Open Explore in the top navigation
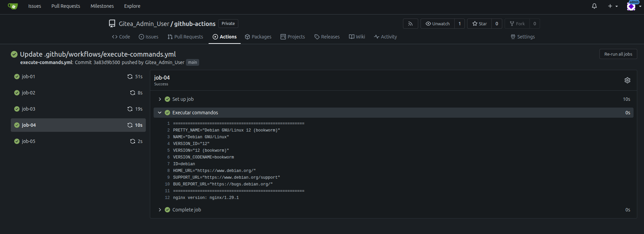 132,6
